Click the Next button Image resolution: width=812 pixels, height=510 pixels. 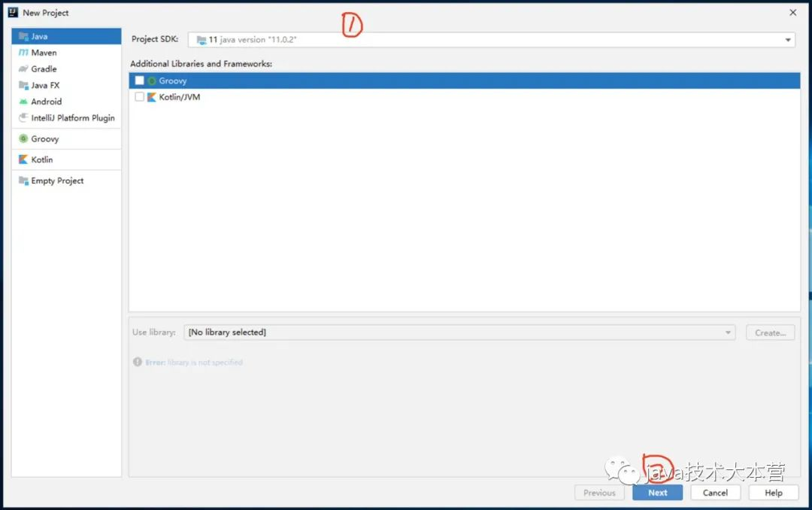click(x=658, y=493)
